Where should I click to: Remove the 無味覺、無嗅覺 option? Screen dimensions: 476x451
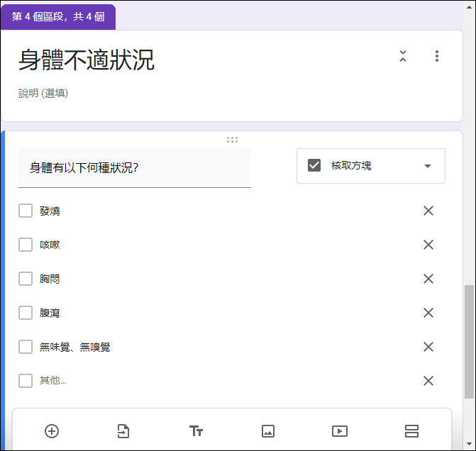coord(428,347)
